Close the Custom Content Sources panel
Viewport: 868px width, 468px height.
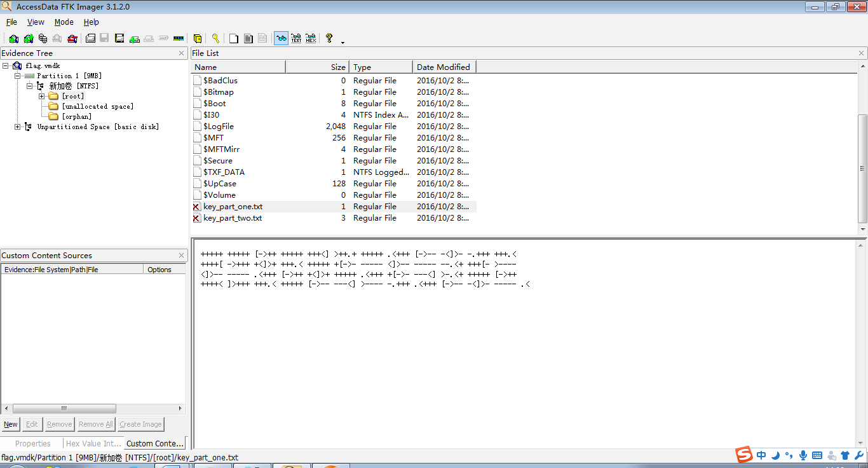[181, 256]
